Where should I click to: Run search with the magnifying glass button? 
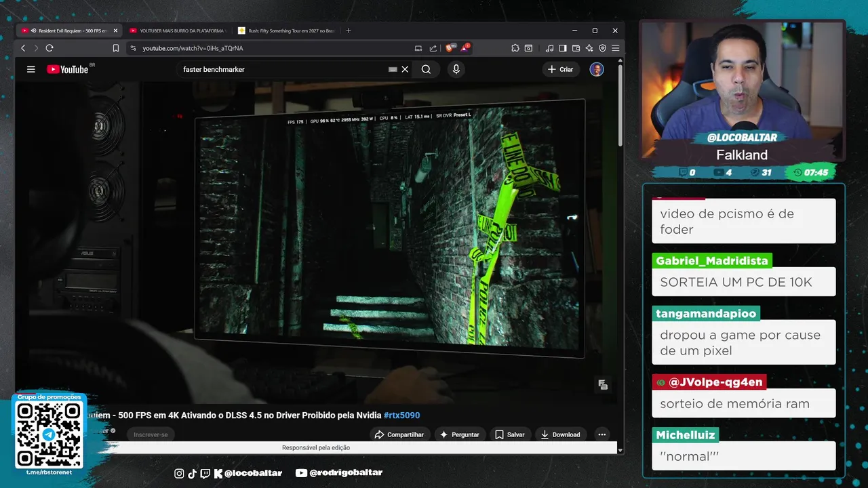click(426, 69)
